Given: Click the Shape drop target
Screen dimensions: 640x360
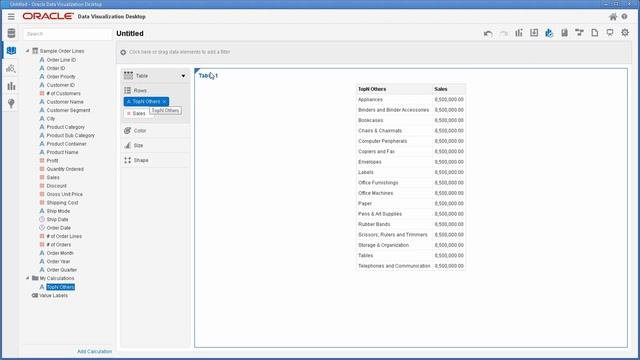Looking at the screenshot, I should click(x=155, y=160).
